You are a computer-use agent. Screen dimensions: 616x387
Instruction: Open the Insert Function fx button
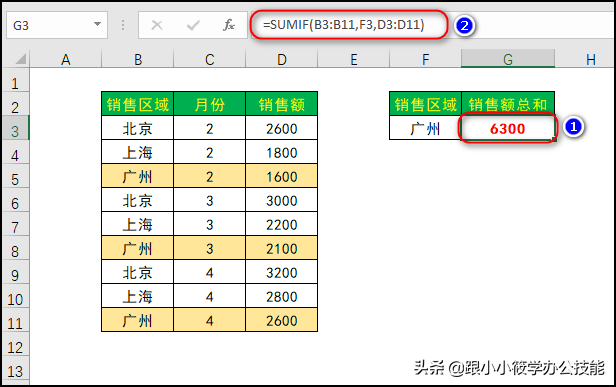click(x=229, y=26)
